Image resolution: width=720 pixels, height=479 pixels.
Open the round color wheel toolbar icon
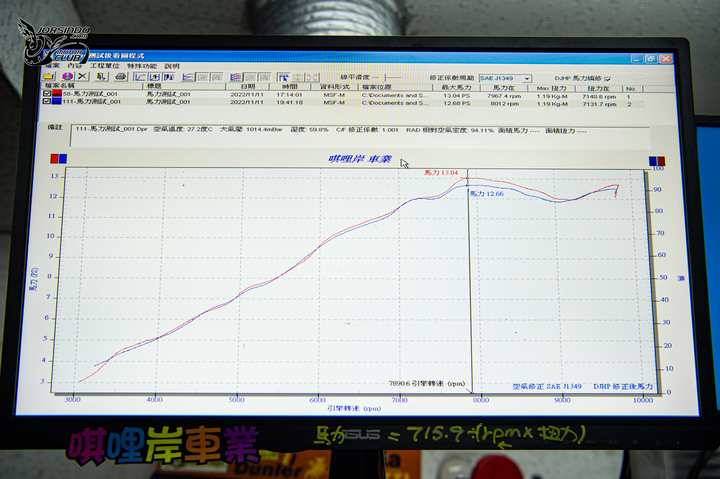click(67, 76)
